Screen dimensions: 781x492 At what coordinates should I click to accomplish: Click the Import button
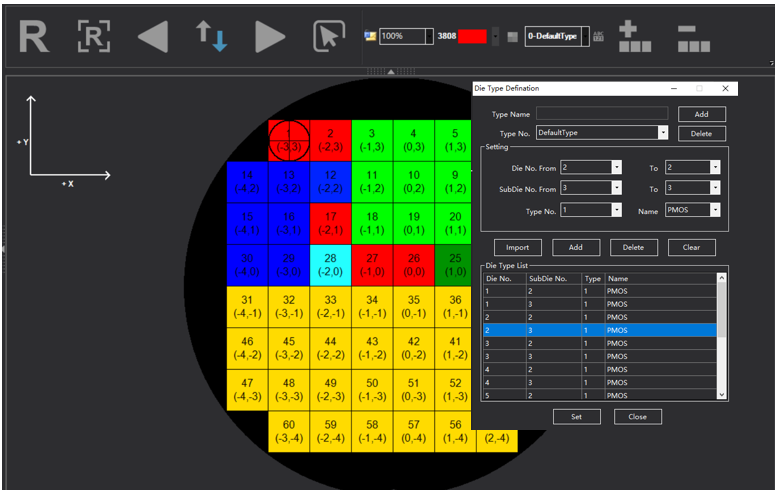tap(518, 247)
